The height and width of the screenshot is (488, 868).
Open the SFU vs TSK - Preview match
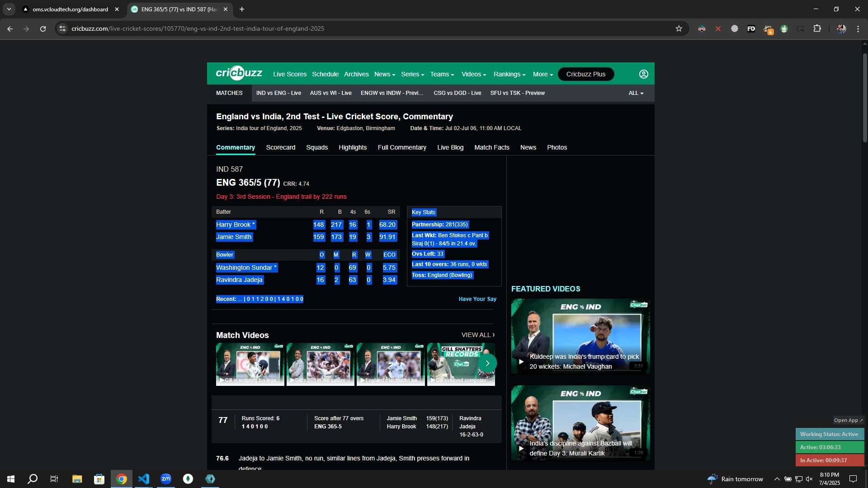click(x=517, y=93)
